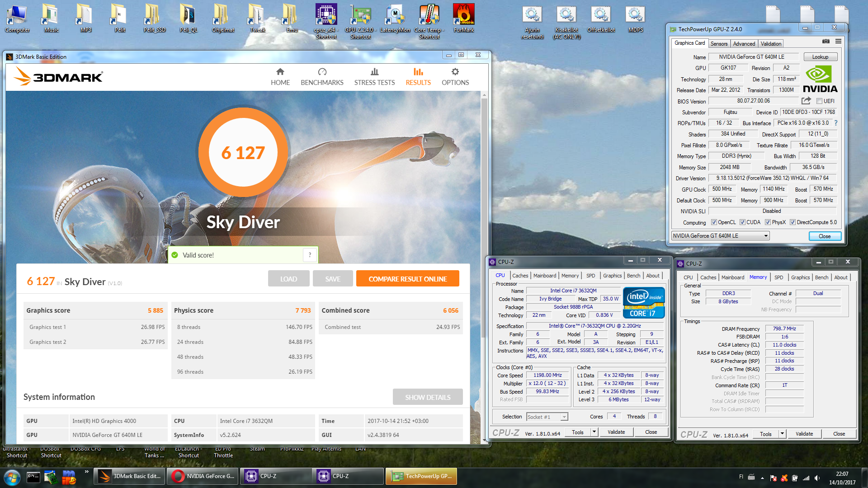Toggle the OpenCL checkbox

coord(714,222)
